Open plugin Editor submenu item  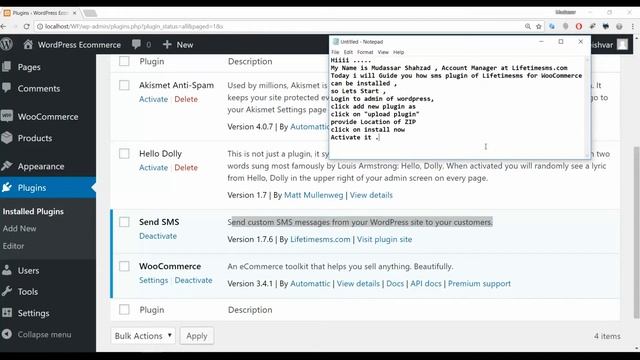(x=13, y=246)
